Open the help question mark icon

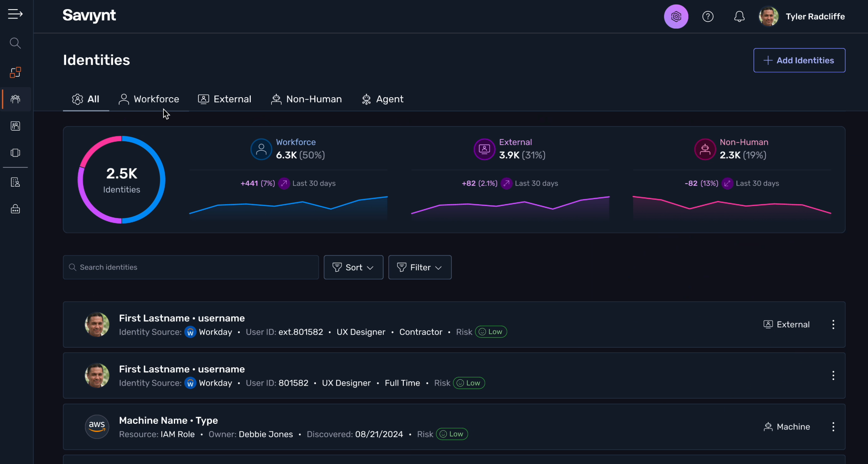pyautogui.click(x=708, y=17)
